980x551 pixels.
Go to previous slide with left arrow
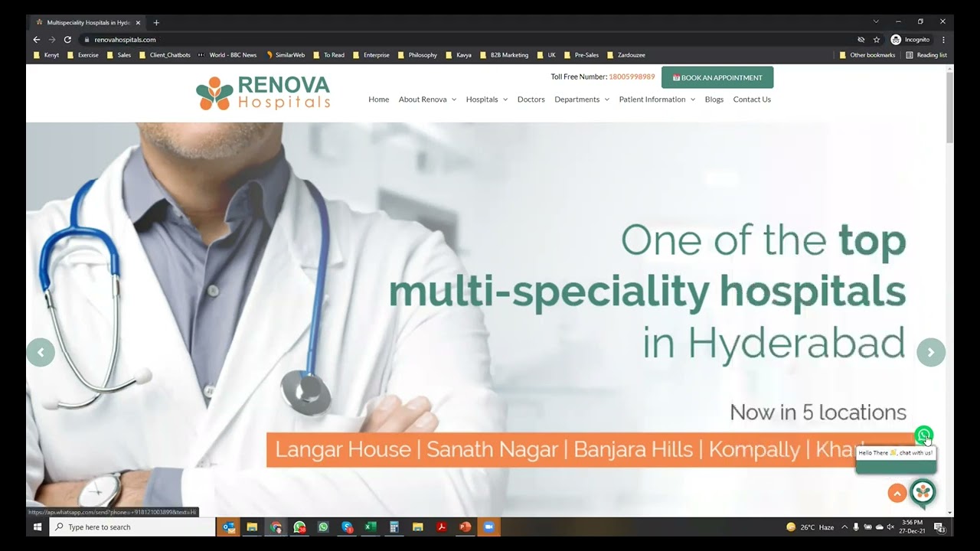point(41,352)
